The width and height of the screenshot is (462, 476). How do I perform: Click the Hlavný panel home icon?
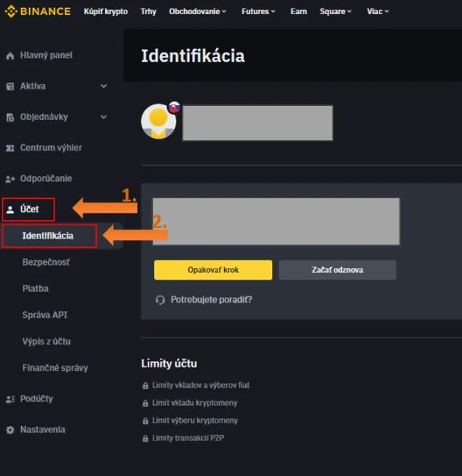[10, 55]
